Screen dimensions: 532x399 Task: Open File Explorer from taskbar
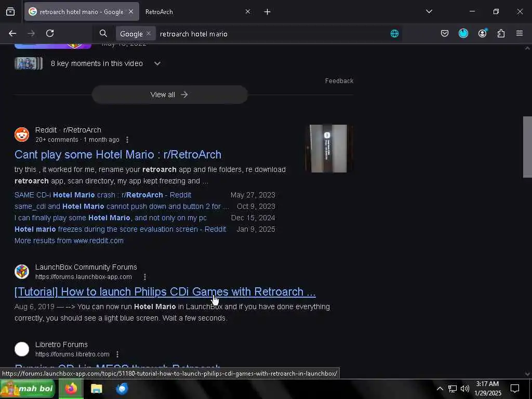click(96, 389)
